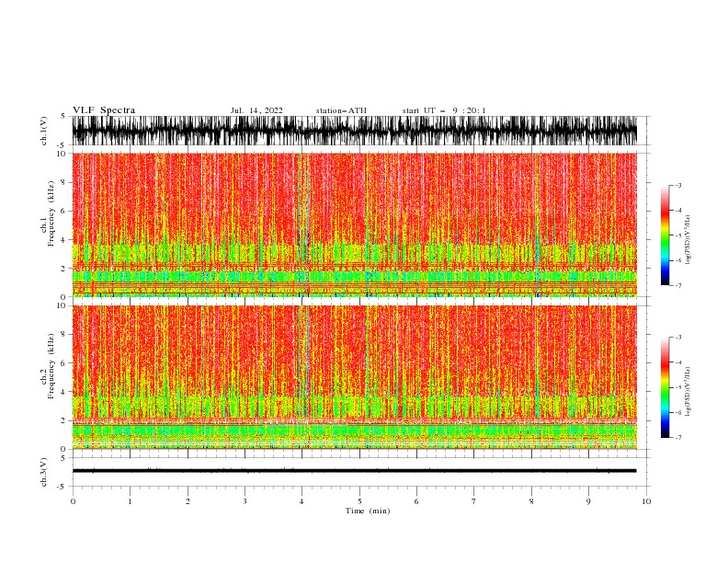Click the ch.1 spectrogram panel

click(355, 224)
